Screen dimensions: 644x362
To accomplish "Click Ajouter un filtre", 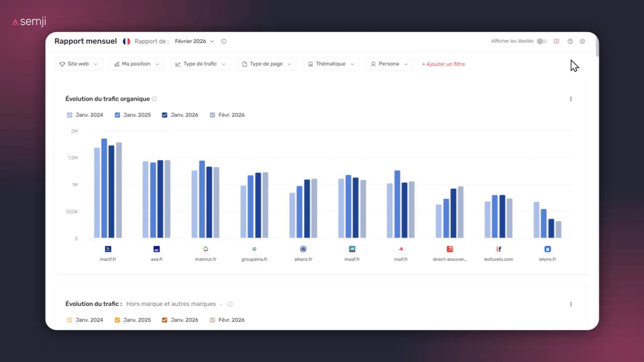I will click(443, 64).
